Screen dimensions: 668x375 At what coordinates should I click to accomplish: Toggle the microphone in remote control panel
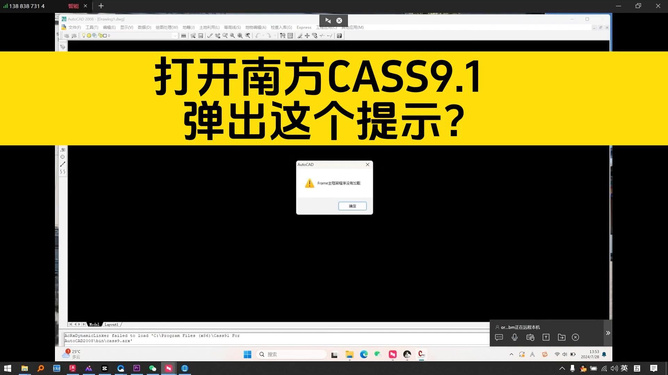click(515, 337)
